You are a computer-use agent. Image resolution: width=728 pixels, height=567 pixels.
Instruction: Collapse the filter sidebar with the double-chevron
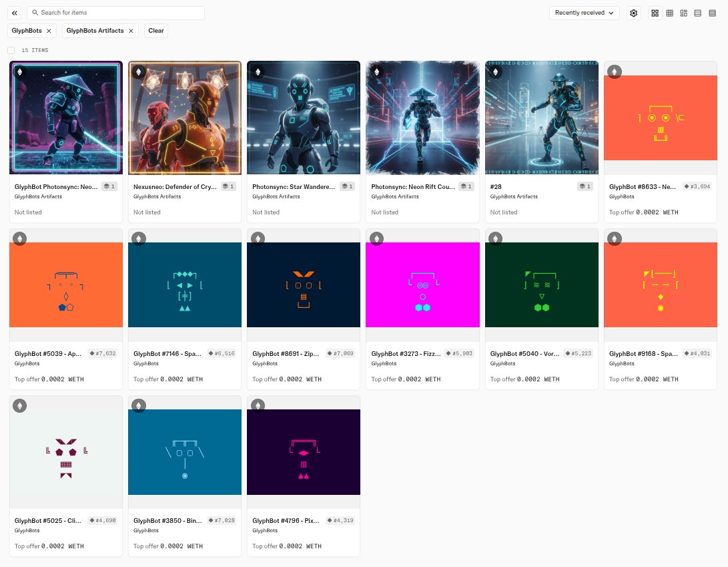click(x=13, y=12)
